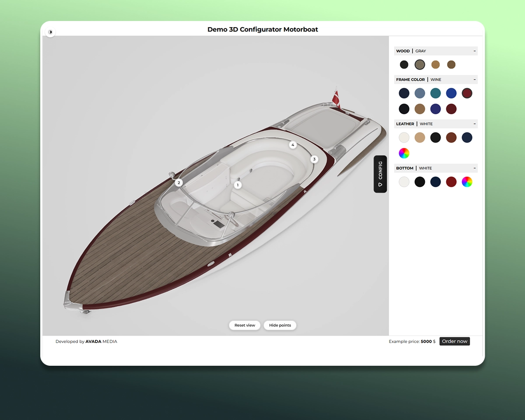
Task: Click the 'Example price: 5000 $' text
Action: coord(412,342)
